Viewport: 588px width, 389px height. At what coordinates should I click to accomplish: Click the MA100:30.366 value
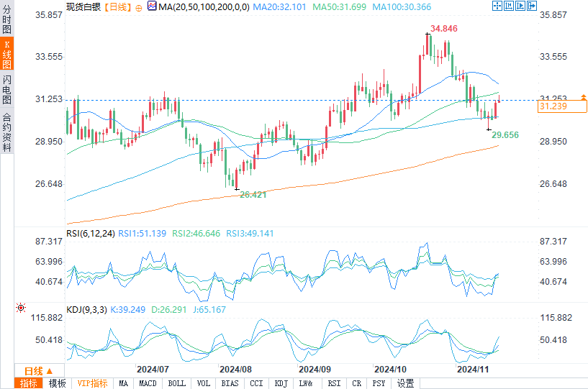402,6
